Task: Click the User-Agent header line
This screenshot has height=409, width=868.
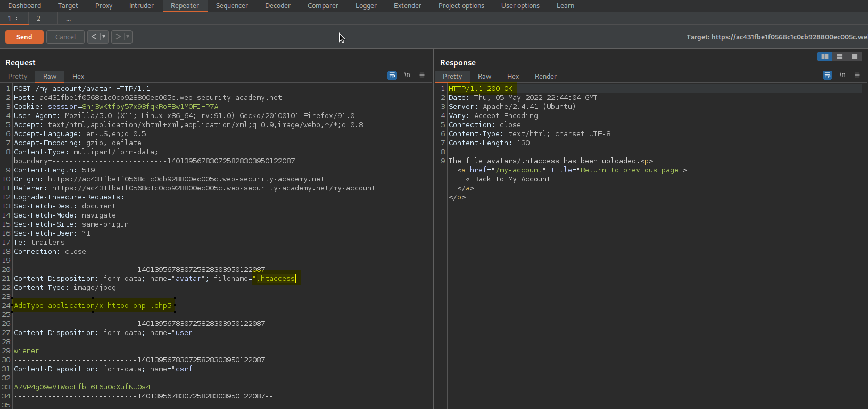Action: tap(184, 116)
